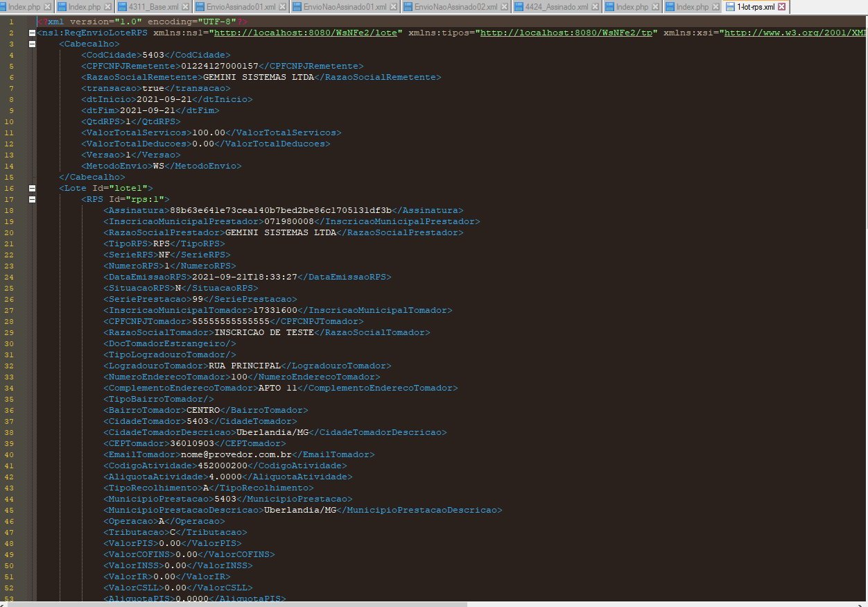868x607 pixels.
Task: Click the SituacaoRPS value N
Action: coord(178,288)
